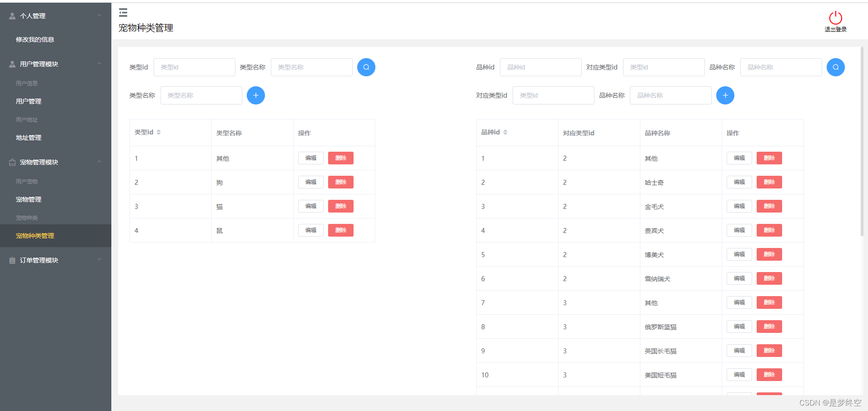Edit type row 狗
This screenshot has width=868, height=411.
311,182
